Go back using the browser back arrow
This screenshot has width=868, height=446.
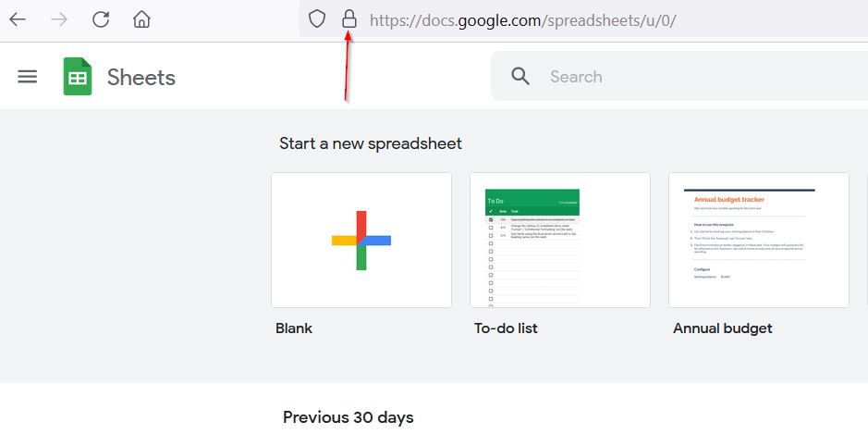pyautogui.click(x=18, y=19)
